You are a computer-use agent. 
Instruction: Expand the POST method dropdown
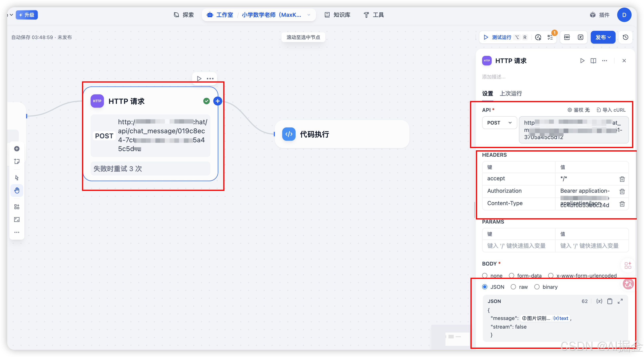[500, 123]
